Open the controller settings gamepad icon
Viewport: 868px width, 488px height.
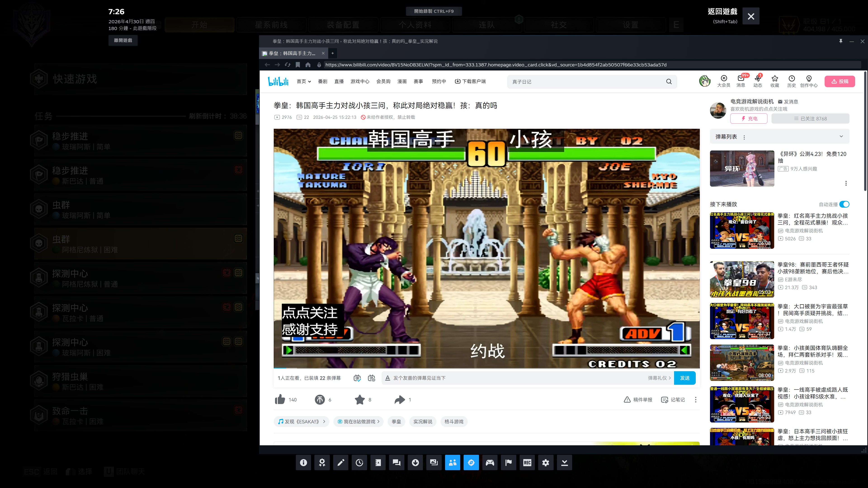[490, 462]
